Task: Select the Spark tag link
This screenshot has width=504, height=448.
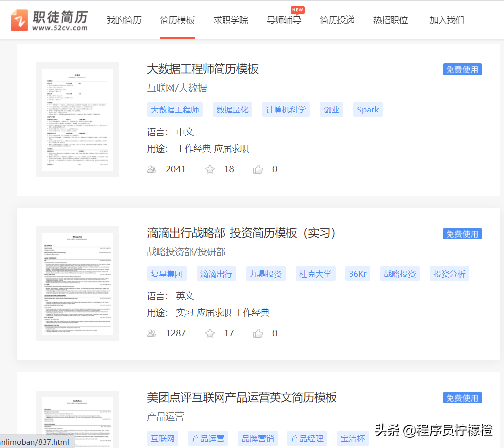Action: (x=367, y=109)
